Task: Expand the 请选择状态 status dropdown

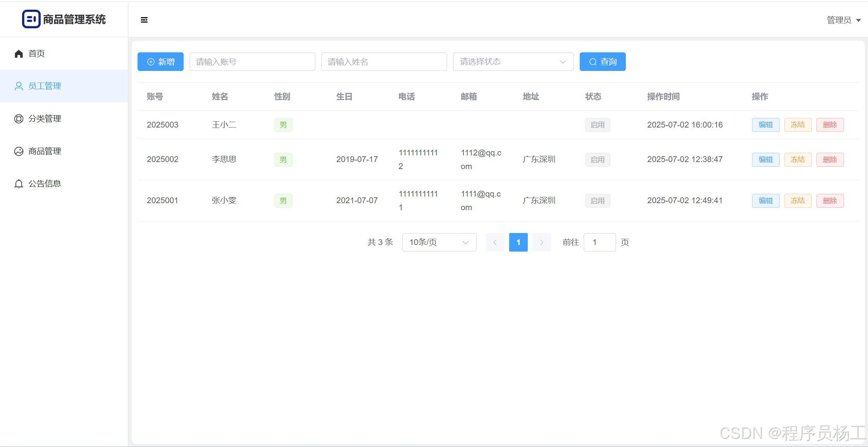Action: pyautogui.click(x=513, y=62)
